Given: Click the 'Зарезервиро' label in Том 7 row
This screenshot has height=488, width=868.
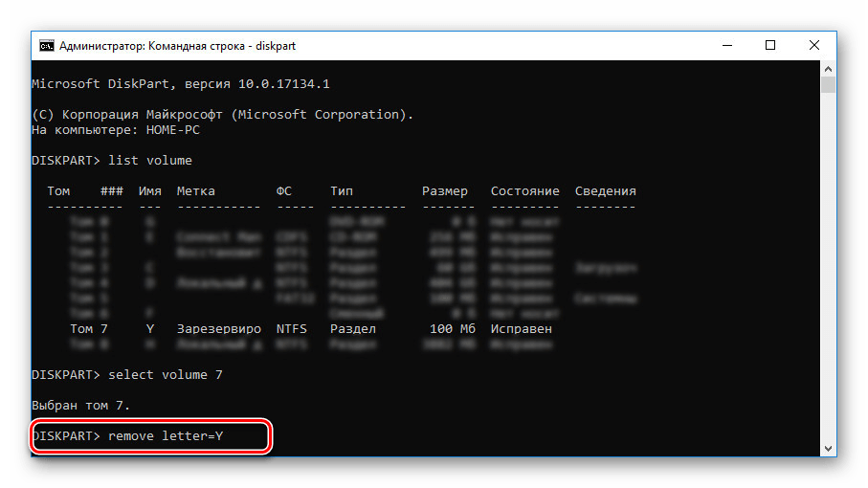Looking at the screenshot, I should click(x=218, y=329).
